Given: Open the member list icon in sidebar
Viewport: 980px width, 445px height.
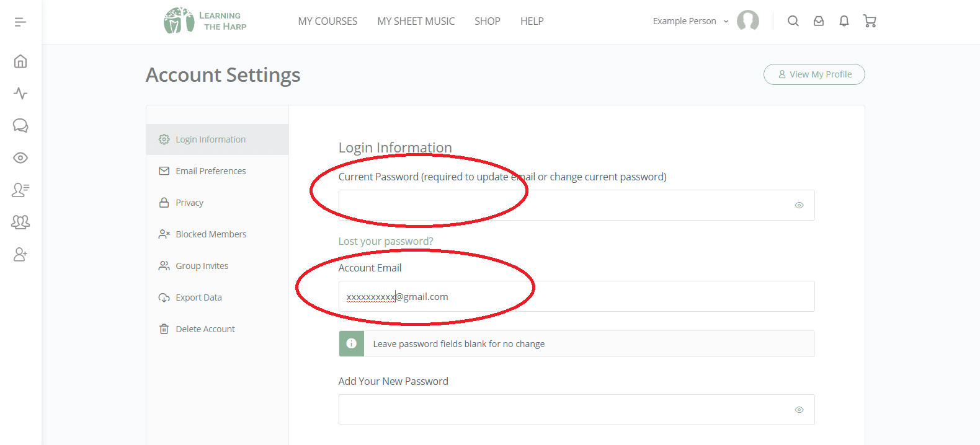Looking at the screenshot, I should tap(20, 190).
